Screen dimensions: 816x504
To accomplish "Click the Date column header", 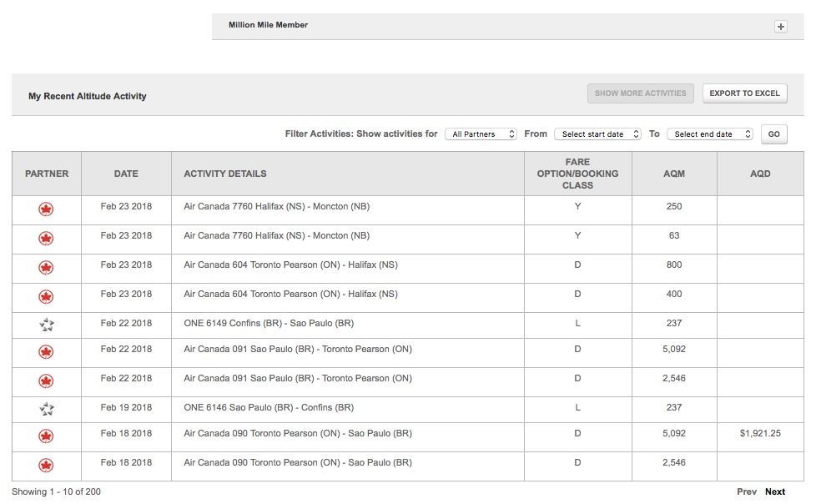I will click(x=126, y=174).
